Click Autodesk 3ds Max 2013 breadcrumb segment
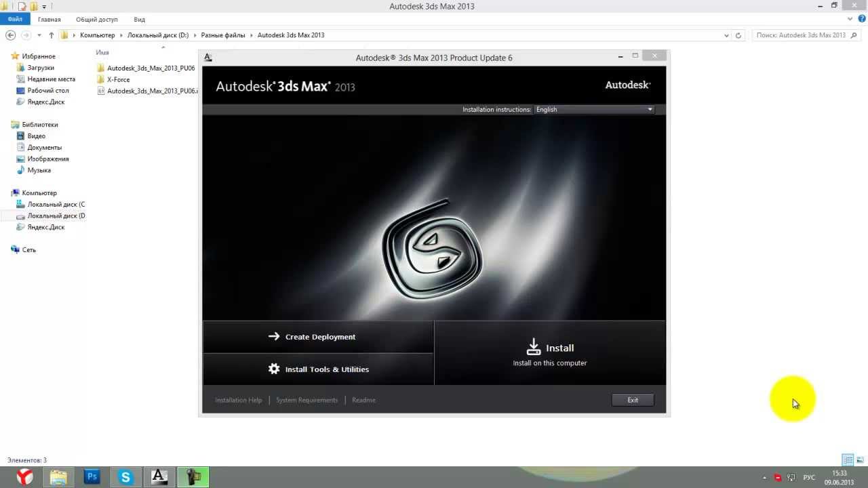The image size is (868, 488). coord(291,35)
